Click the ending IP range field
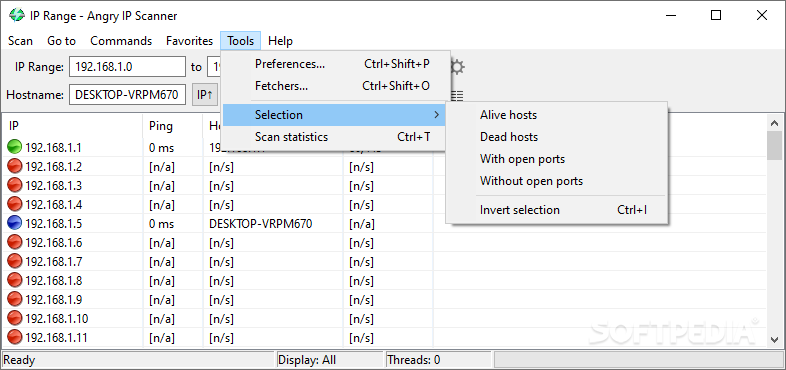786x370 pixels. click(x=214, y=67)
